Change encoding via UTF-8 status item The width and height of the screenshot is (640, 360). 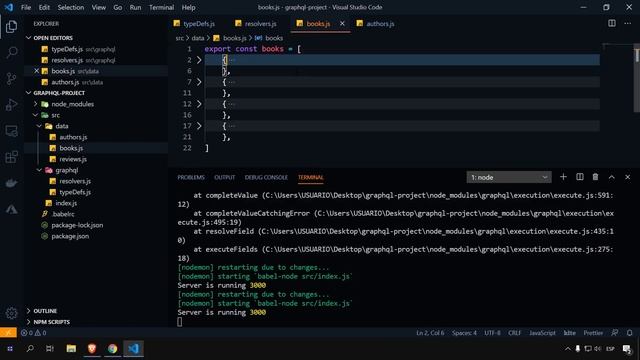coord(492,333)
